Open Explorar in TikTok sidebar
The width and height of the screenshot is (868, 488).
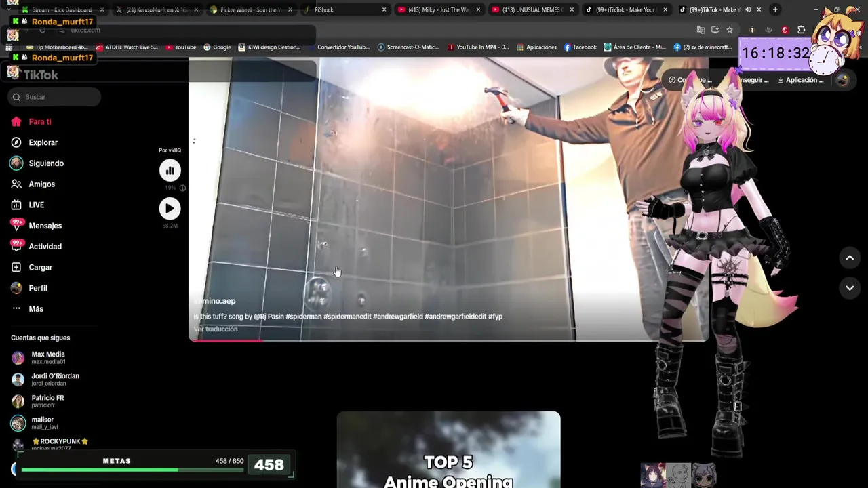43,142
